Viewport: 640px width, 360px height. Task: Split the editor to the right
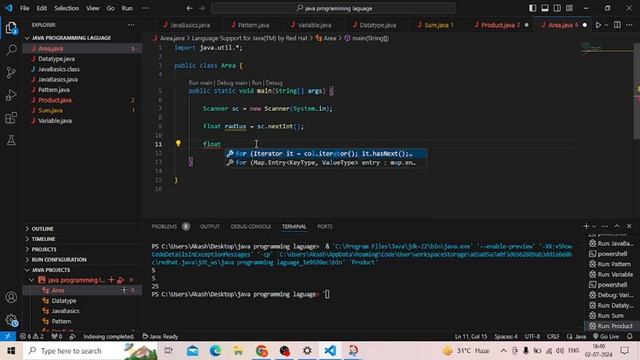click(617, 25)
